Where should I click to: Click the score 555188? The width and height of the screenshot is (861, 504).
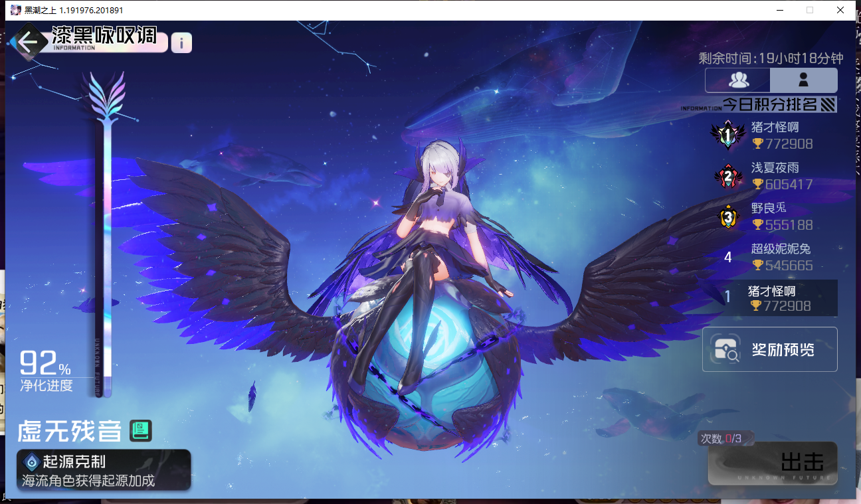789,225
